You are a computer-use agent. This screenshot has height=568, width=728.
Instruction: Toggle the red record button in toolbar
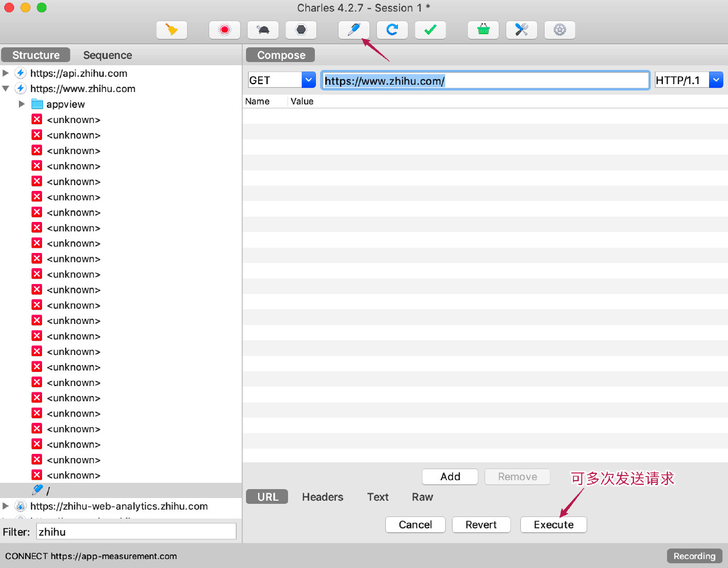click(224, 30)
